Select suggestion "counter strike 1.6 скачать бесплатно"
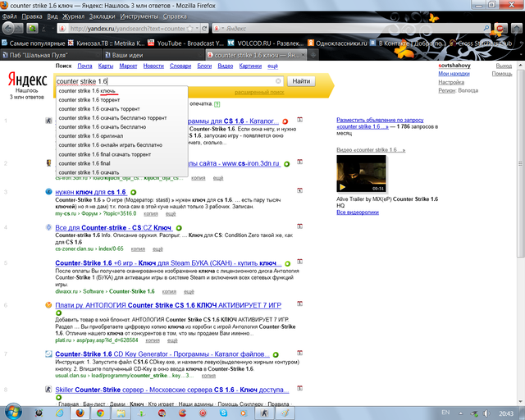The width and height of the screenshot is (525, 420). [x=122, y=127]
